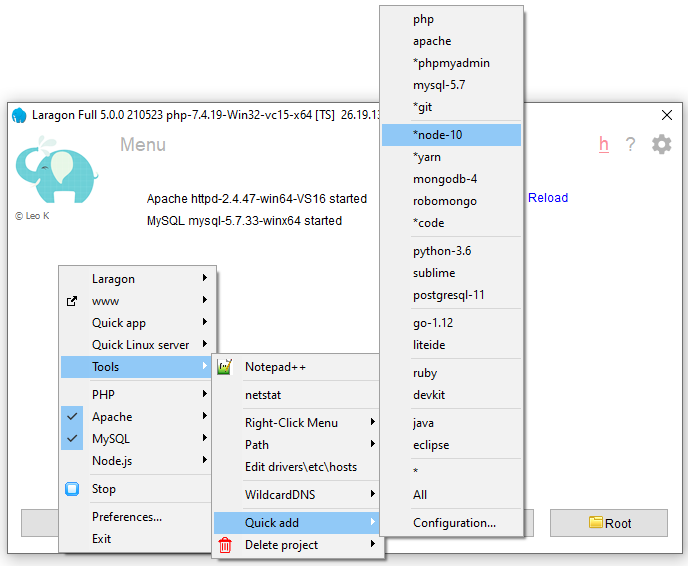Click 'Apache httpd-2.4.47-win64-VS16 started' text
This screenshot has height=566, width=688.
[257, 199]
